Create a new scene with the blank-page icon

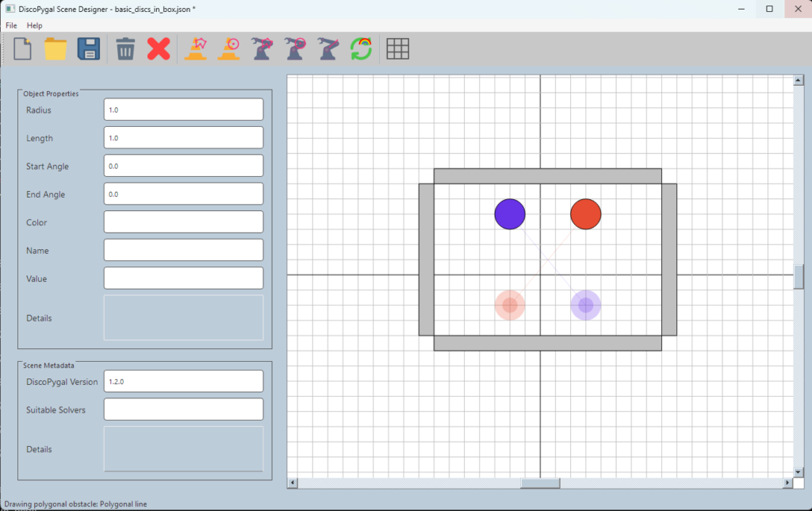[21, 48]
